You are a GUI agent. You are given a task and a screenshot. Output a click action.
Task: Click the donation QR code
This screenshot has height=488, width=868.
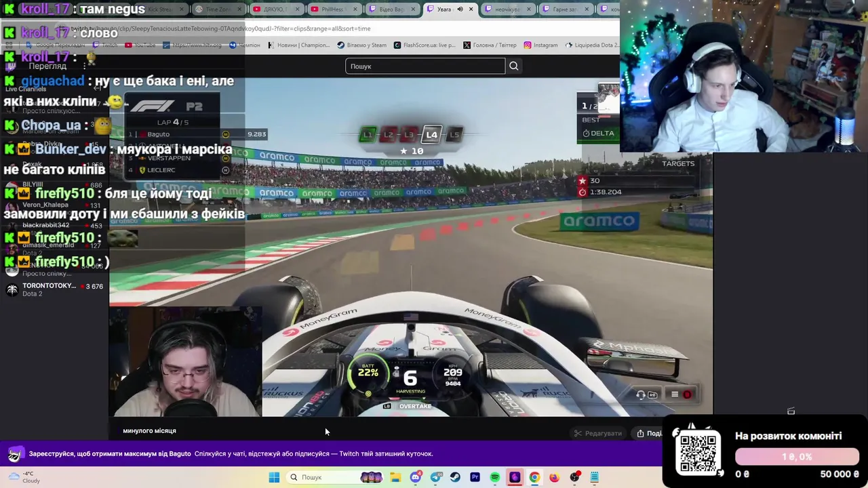(x=698, y=453)
